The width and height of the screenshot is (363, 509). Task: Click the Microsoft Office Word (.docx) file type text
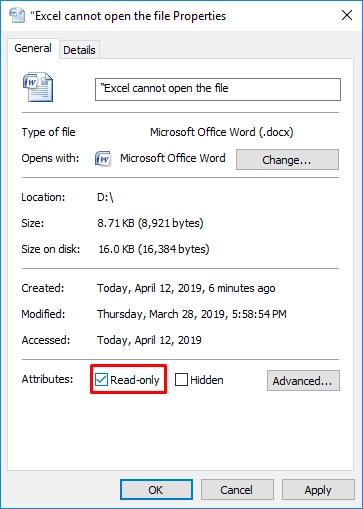click(222, 132)
